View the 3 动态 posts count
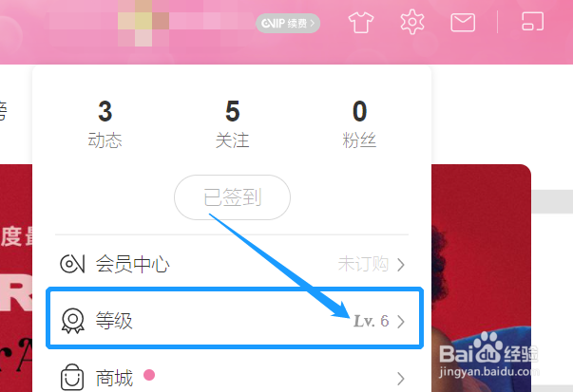 coord(105,124)
